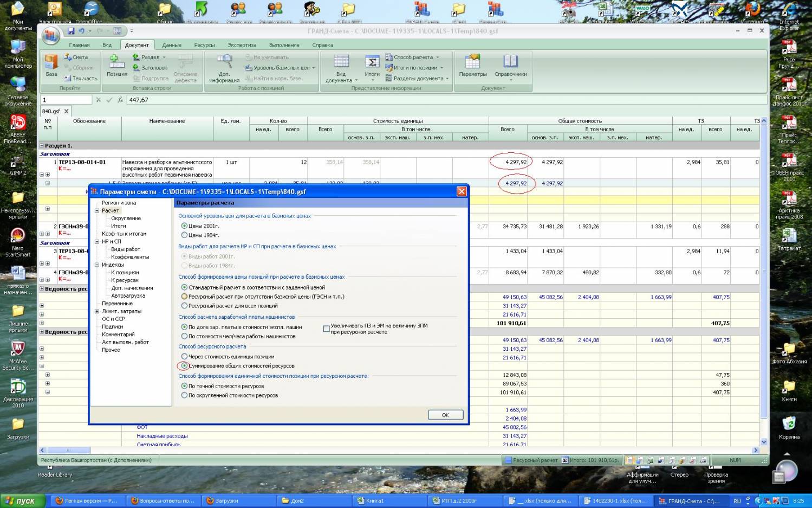Open the Справочники book icon
Image resolution: width=812 pixels, height=508 pixels.
510,62
